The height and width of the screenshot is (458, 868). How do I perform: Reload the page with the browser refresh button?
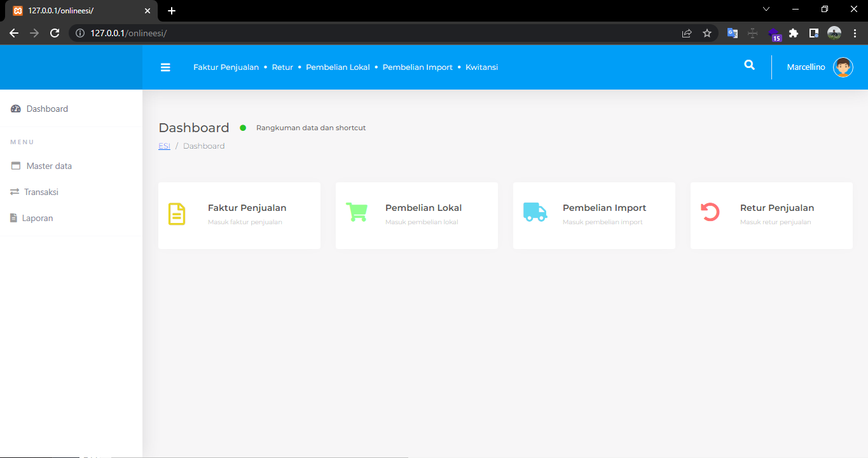pyautogui.click(x=55, y=34)
